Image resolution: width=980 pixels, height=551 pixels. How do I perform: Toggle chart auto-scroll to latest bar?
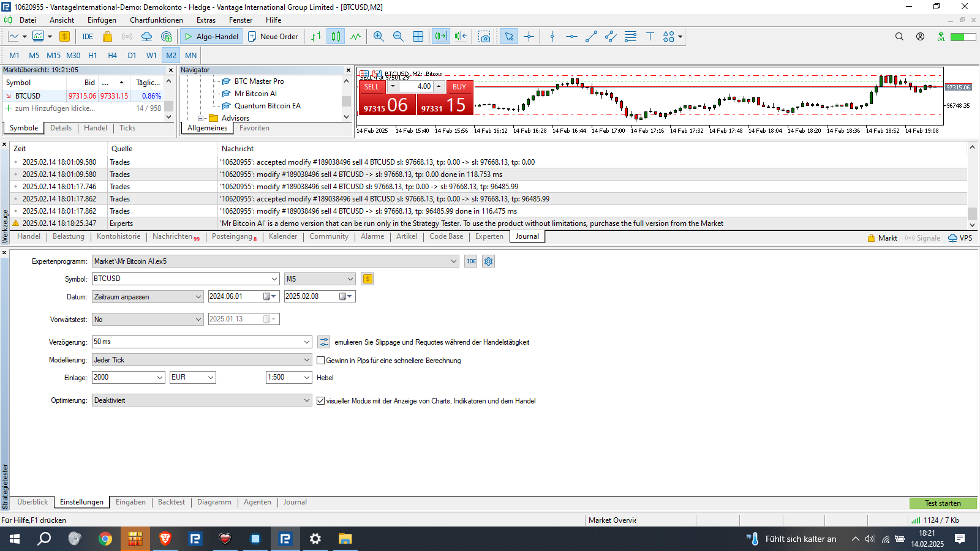(441, 37)
